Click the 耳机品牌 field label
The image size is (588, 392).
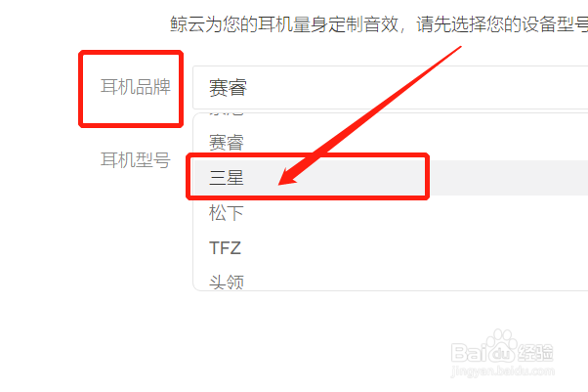point(136,87)
